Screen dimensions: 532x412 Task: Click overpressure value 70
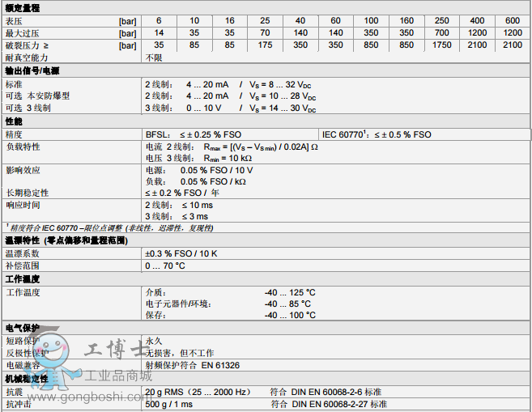pos(265,33)
